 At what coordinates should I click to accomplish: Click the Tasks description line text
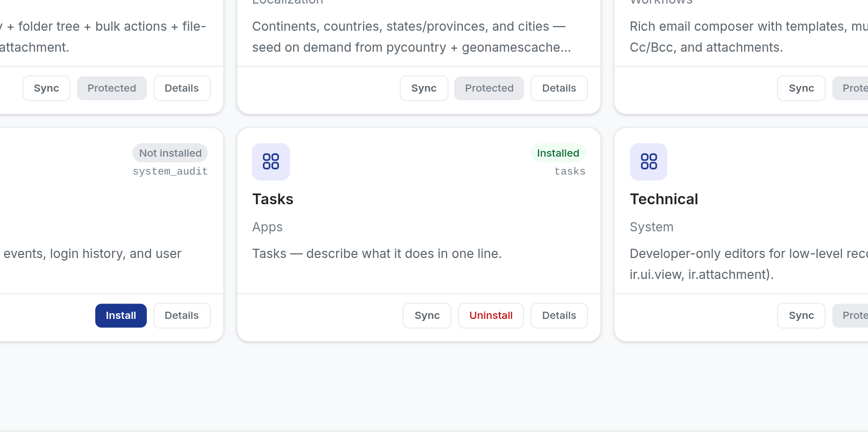[377, 254]
